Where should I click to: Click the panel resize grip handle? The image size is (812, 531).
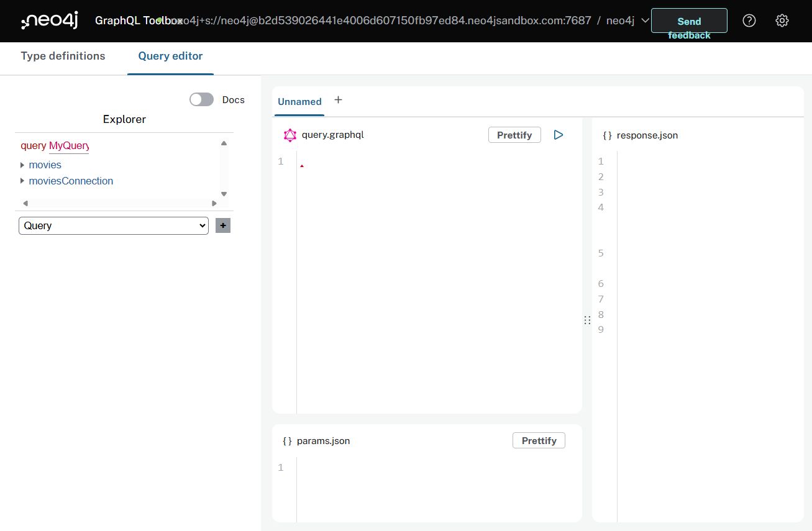[x=587, y=320]
